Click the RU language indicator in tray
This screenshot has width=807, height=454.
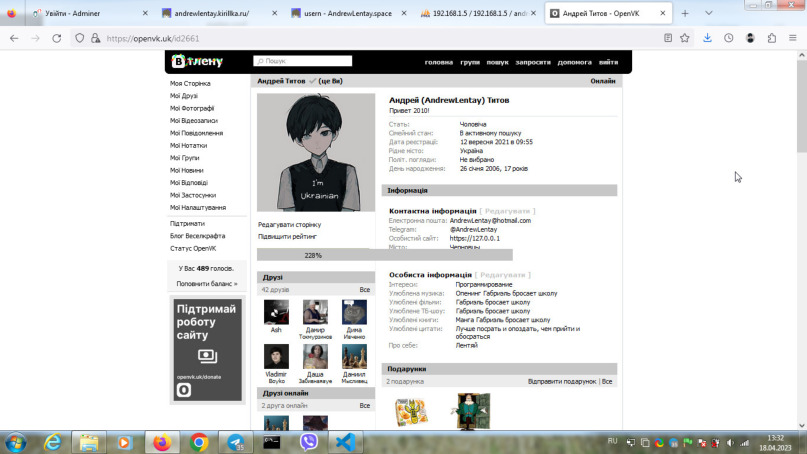[x=612, y=441]
